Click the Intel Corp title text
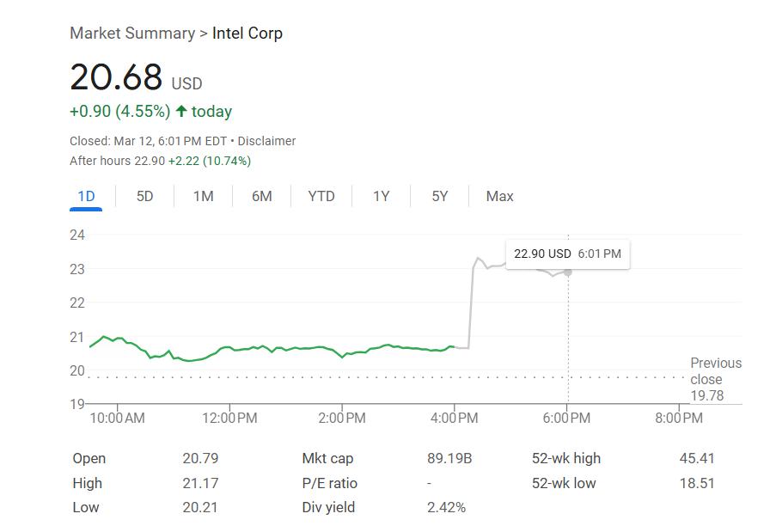This screenshot has width=770, height=532. tap(247, 34)
